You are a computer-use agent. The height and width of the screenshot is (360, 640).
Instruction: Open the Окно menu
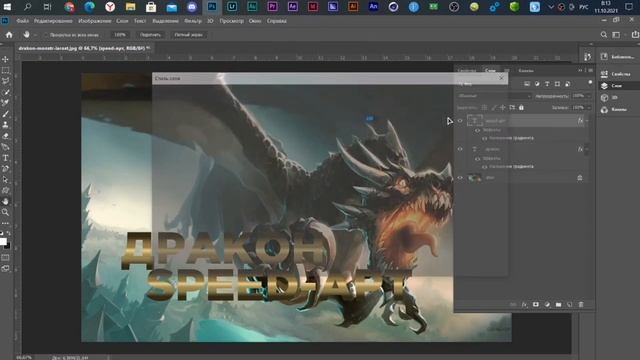point(255,21)
